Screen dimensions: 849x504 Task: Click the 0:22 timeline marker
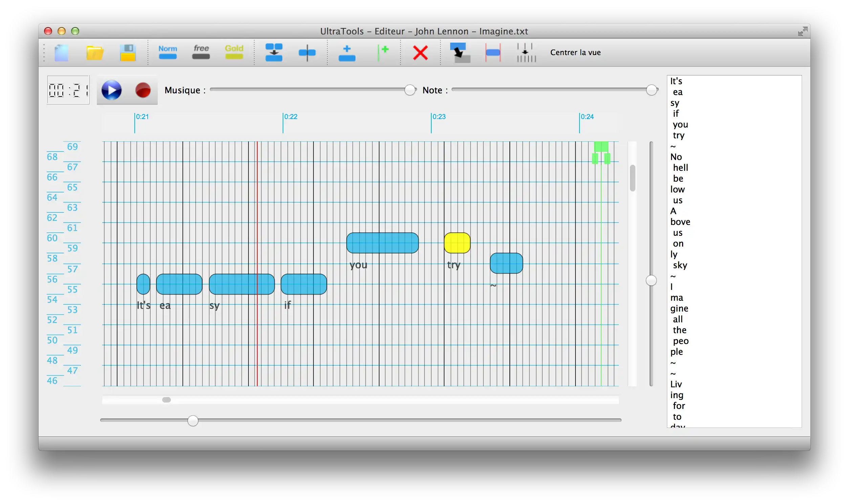click(290, 117)
